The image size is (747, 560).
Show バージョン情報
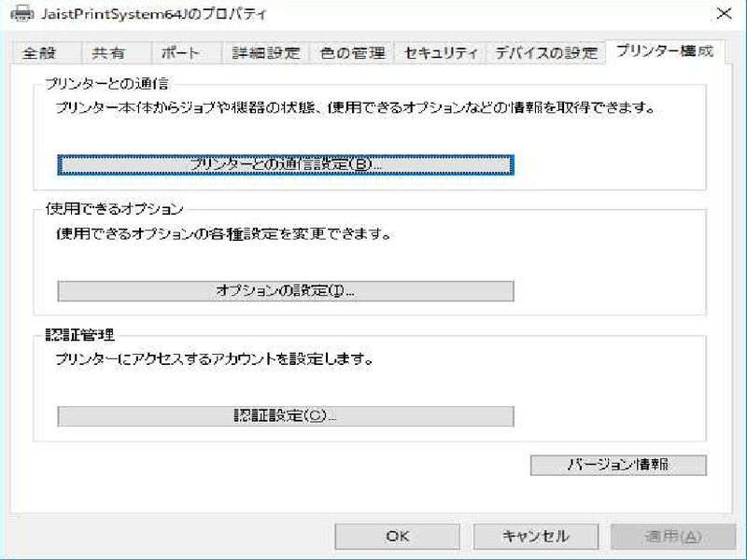coord(618,465)
